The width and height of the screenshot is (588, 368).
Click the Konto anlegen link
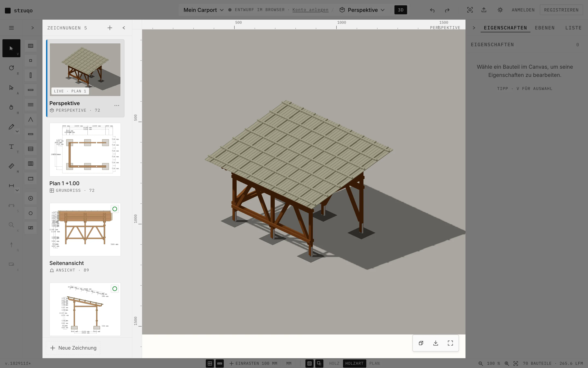pyautogui.click(x=310, y=10)
